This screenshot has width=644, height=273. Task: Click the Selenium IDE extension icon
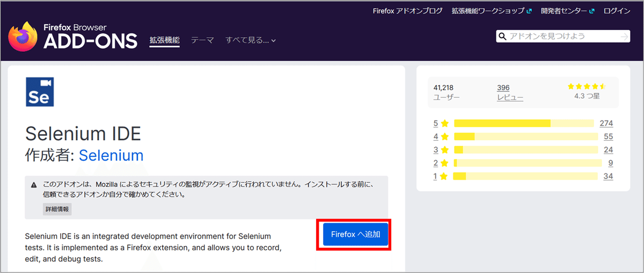coord(40,92)
